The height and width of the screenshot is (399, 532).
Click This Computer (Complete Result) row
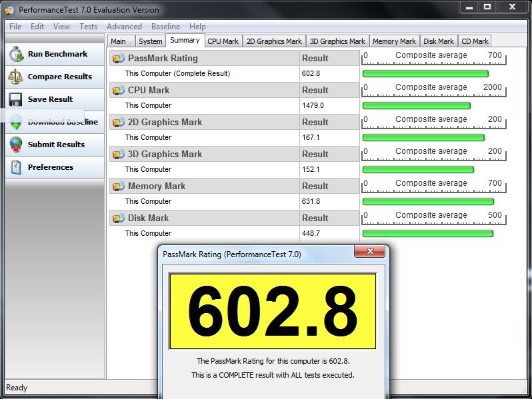point(234,73)
